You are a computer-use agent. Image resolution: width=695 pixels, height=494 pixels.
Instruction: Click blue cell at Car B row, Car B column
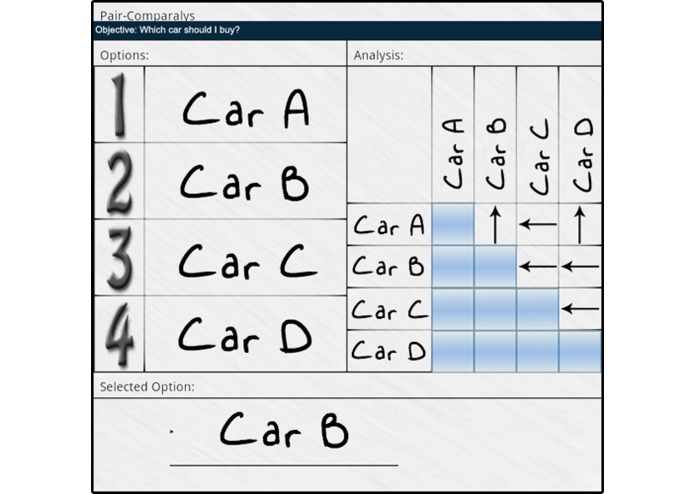(x=495, y=266)
